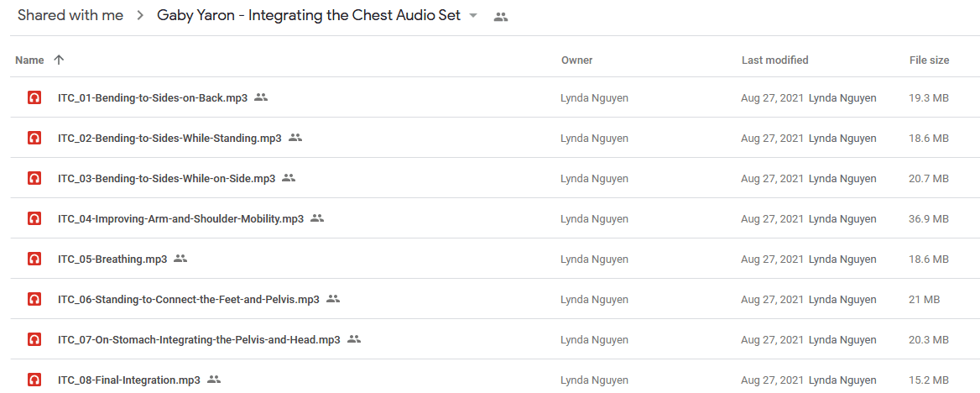
Task: Click shared people icon beside ITC_04-Improving-Arm-and-Shoulder-Mobility.mp3
Action: pyautogui.click(x=317, y=218)
